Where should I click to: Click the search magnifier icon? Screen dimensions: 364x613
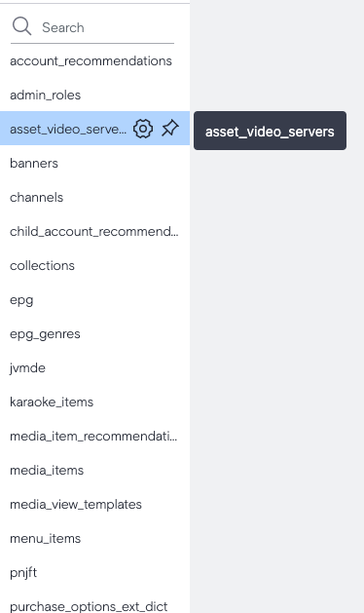coord(21,26)
